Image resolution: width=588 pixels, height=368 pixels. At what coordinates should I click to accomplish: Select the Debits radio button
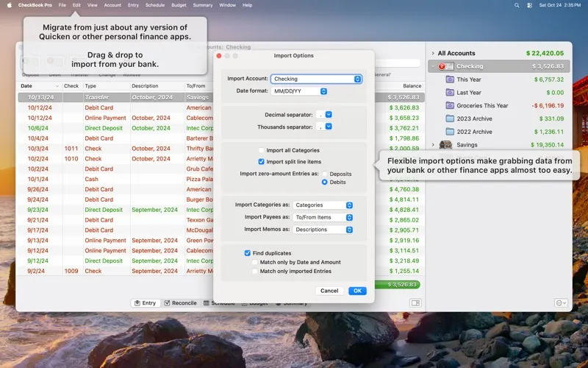click(x=325, y=182)
